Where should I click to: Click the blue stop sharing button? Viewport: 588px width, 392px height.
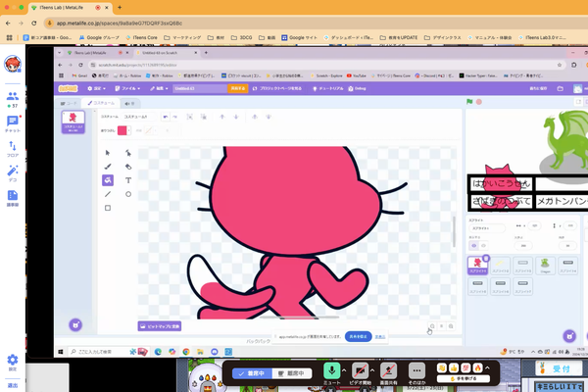[x=358, y=336]
